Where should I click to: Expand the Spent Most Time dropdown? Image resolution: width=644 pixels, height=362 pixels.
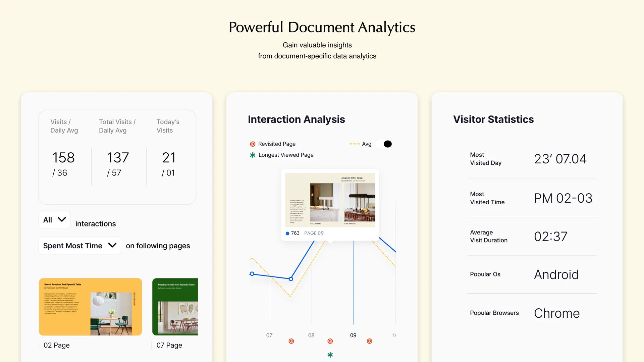point(80,246)
